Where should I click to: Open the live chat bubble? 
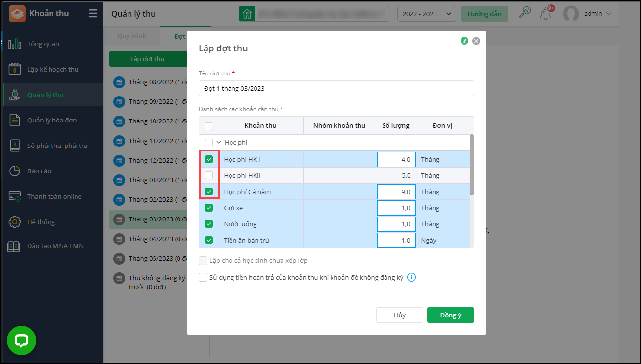pos(22,340)
